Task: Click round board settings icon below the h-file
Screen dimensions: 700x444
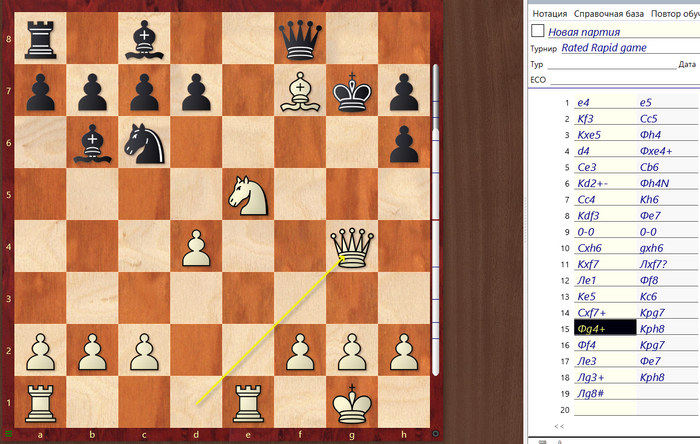Action: coord(436,433)
